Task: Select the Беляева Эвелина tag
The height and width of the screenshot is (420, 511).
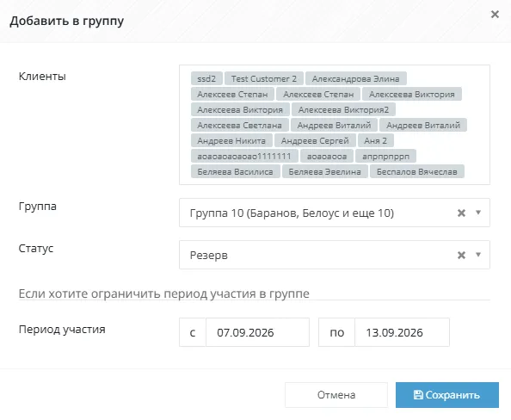Action: (325, 171)
